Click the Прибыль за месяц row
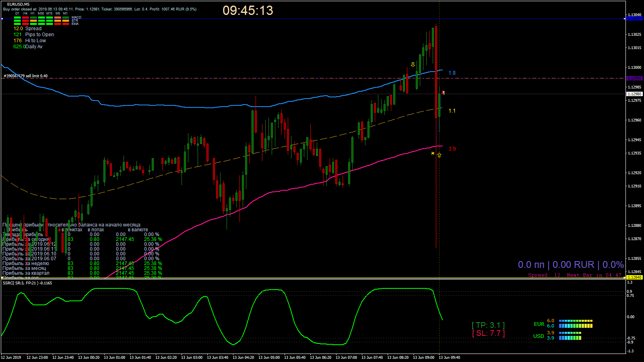Screen dimensions: 644x362 (82, 268)
